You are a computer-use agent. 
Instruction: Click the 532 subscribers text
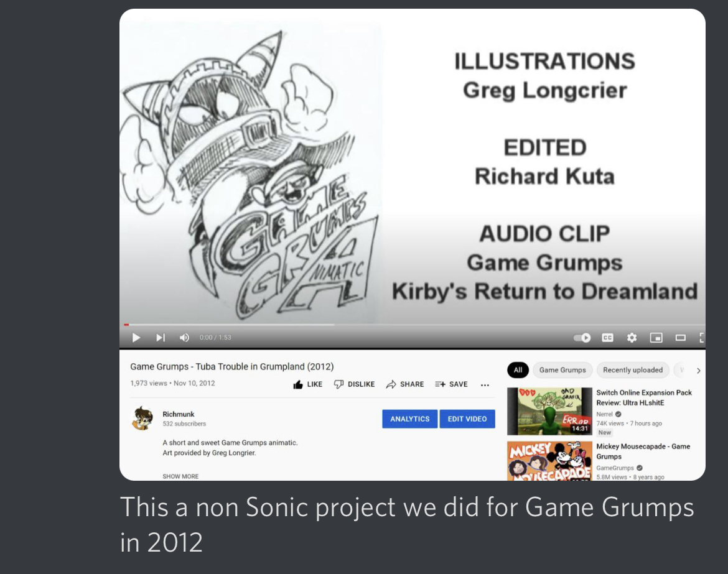click(x=184, y=424)
